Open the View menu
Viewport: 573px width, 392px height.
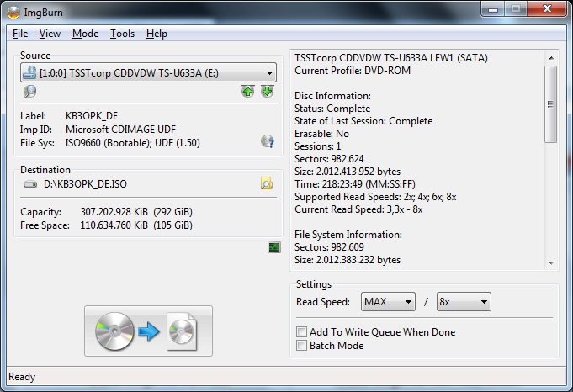(x=50, y=34)
